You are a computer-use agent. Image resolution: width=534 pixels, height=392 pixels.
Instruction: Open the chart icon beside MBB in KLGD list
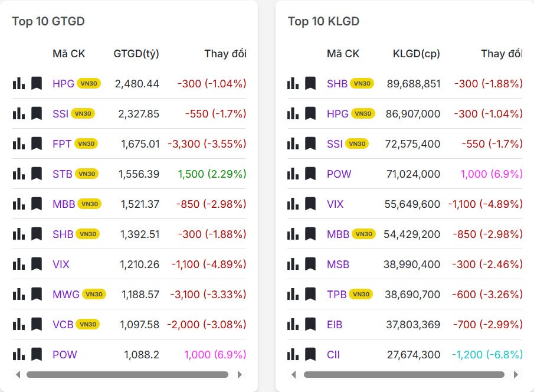pyautogui.click(x=293, y=234)
